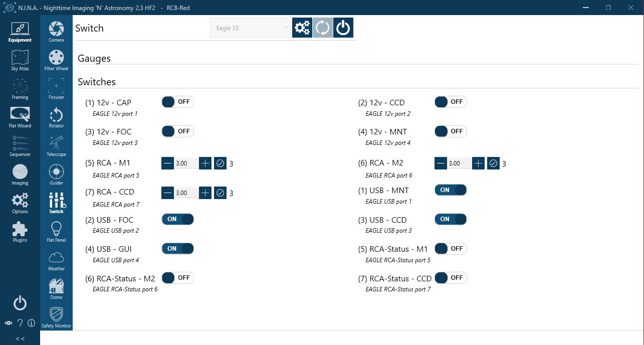Image resolution: width=644 pixels, height=345 pixels.
Task: Toggle the RCA-Status - CCD switch
Action: [x=451, y=277]
